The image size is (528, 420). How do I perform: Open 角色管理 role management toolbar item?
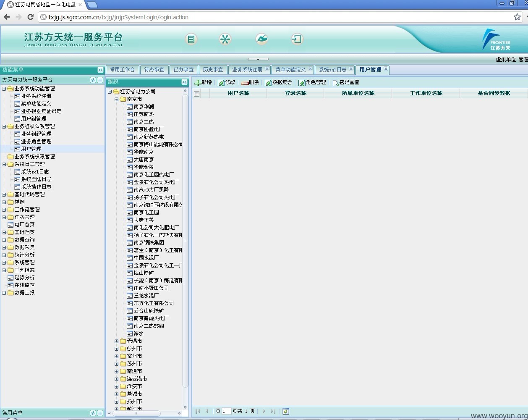(x=312, y=83)
